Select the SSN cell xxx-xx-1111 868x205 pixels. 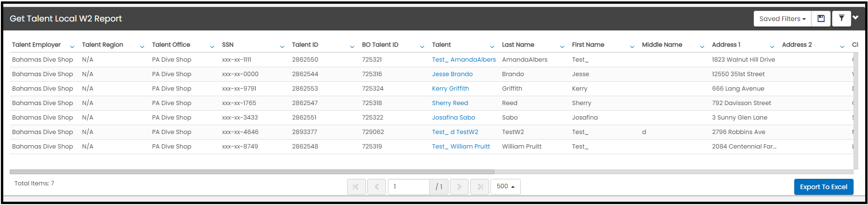coord(237,60)
